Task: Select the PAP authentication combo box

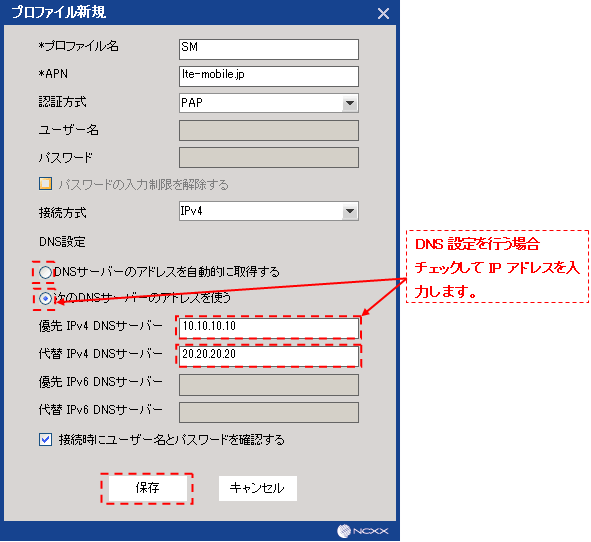Action: pos(269,103)
